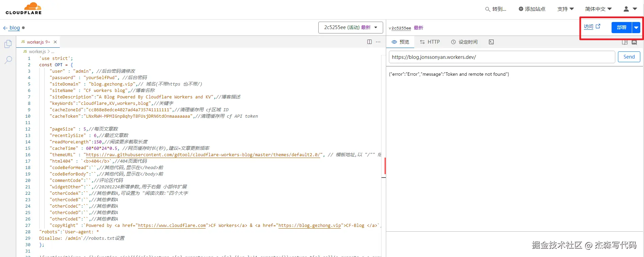This screenshot has height=257, width=644.
Task: Click the error JSON response text
Action: coord(449,74)
